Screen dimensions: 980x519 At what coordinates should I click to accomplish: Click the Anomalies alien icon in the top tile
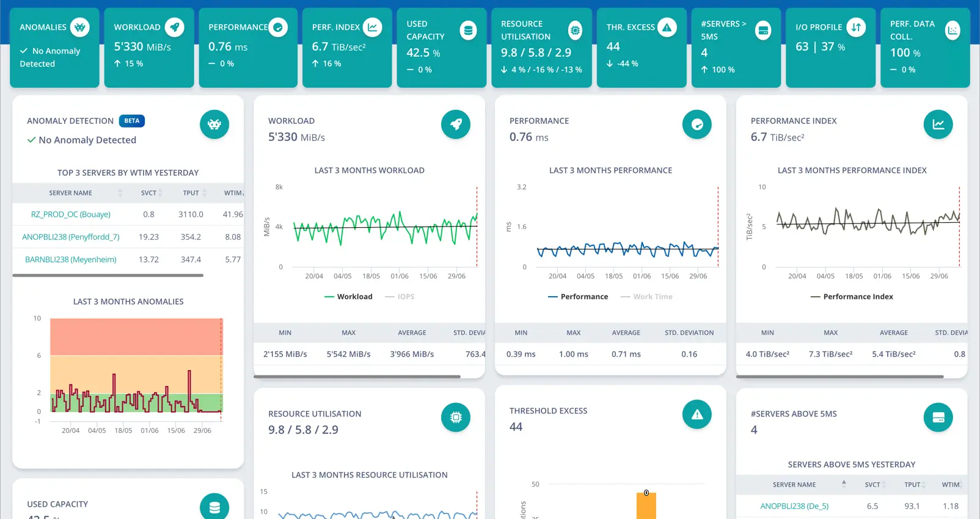[x=80, y=27]
